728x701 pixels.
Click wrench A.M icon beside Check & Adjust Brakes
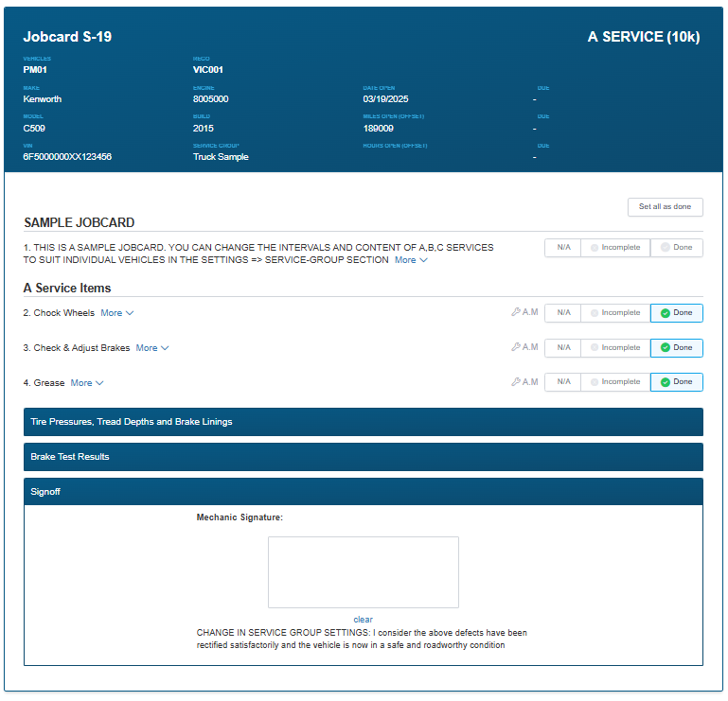(524, 347)
